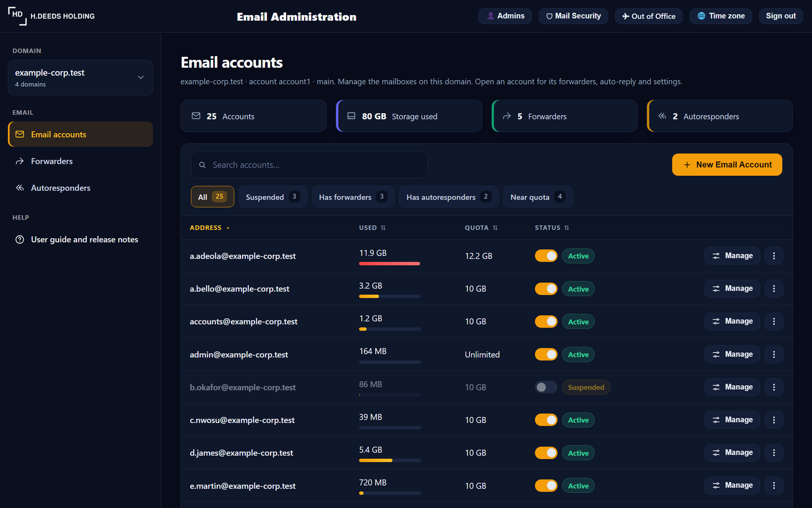Viewport: 812px width, 508px height.
Task: Click the reply icon in Autoresponders card
Action: pos(662,116)
